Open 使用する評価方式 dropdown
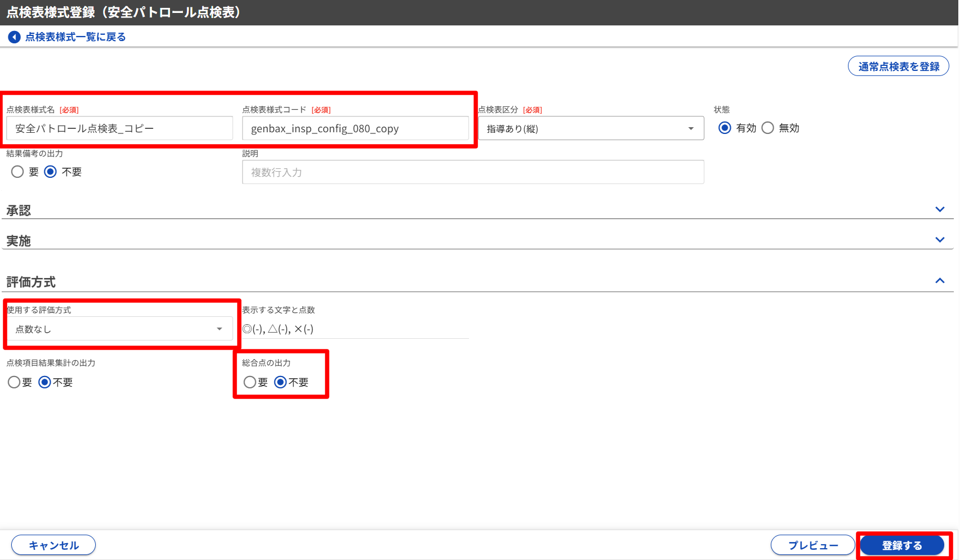The height and width of the screenshot is (560, 960). [x=119, y=329]
